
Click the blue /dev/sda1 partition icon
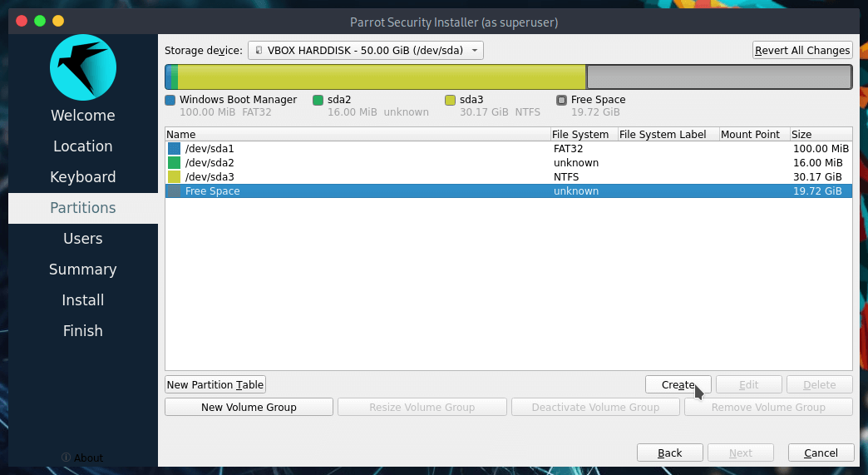pyautogui.click(x=174, y=148)
